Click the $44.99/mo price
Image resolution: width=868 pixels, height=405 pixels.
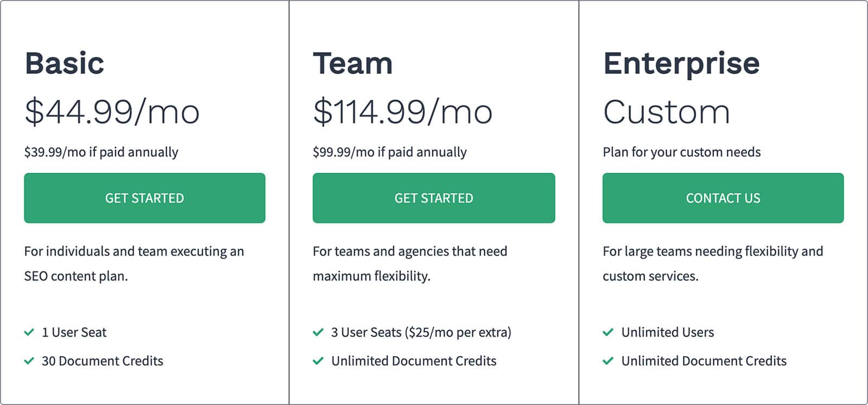112,112
